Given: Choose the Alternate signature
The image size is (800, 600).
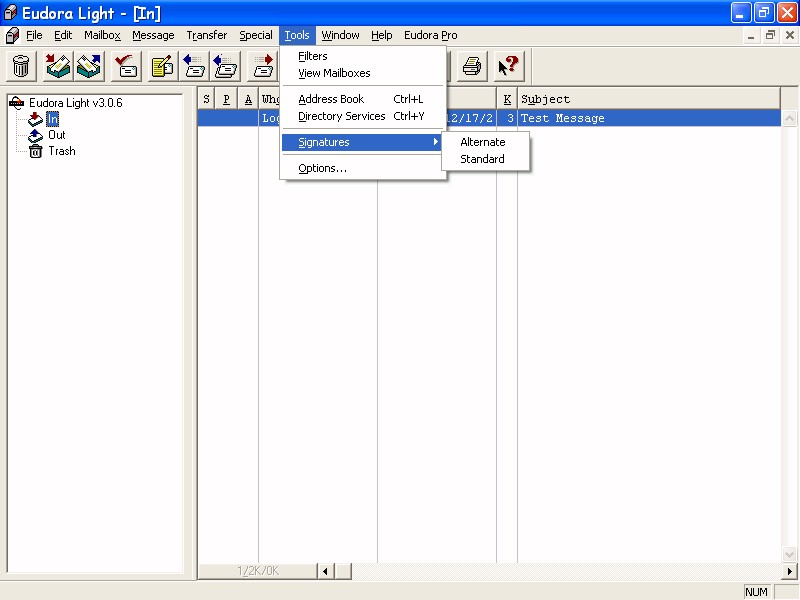Looking at the screenshot, I should (485, 142).
